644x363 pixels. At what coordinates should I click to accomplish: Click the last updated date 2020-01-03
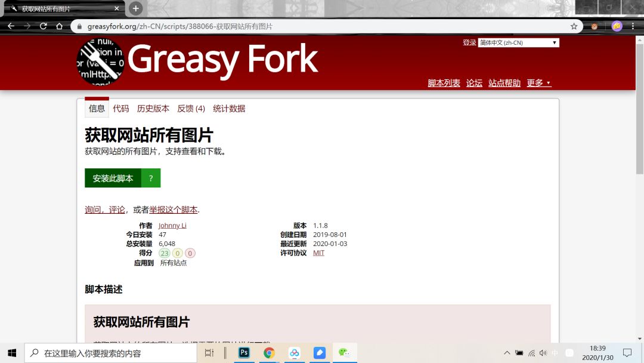pos(330,244)
